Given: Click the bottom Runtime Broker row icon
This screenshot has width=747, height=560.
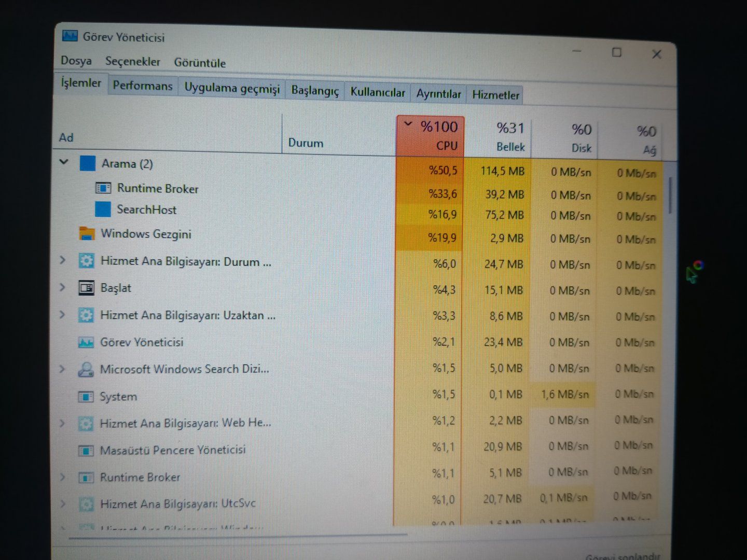Looking at the screenshot, I should point(85,477).
